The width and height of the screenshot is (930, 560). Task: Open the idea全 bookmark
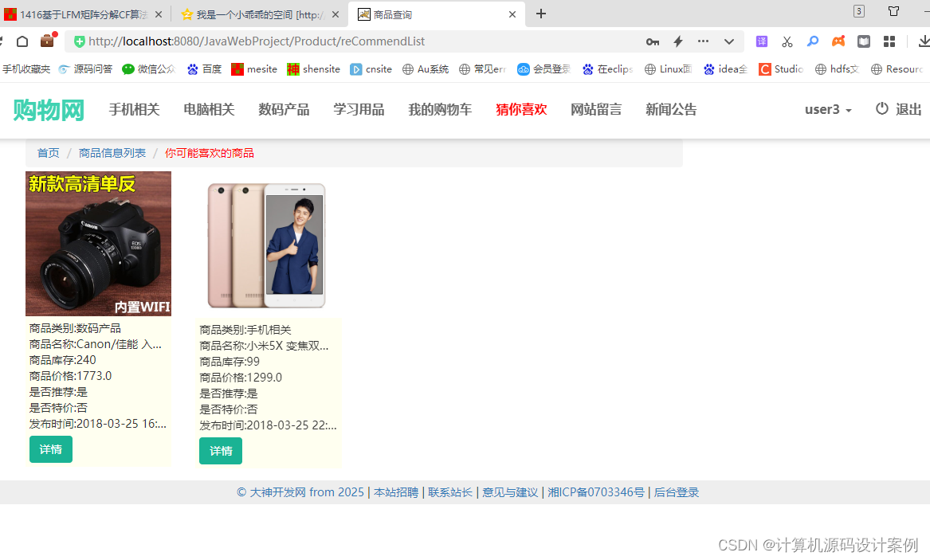[x=725, y=69]
